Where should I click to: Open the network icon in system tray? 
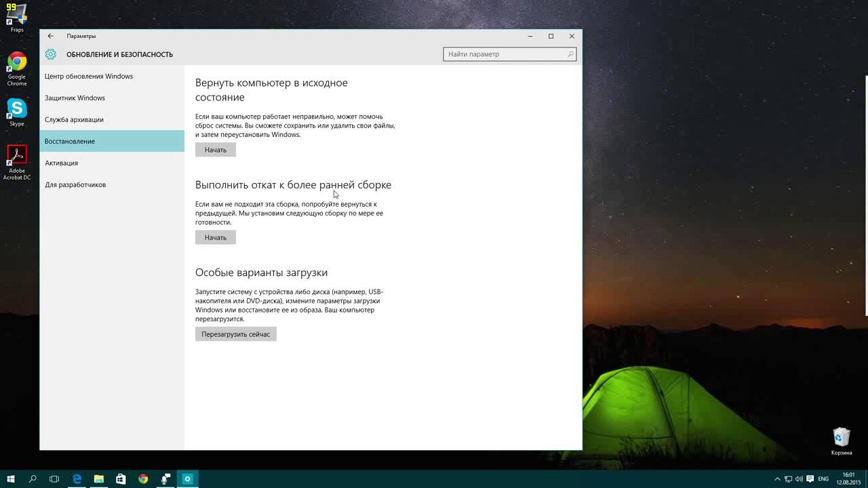tap(789, 479)
